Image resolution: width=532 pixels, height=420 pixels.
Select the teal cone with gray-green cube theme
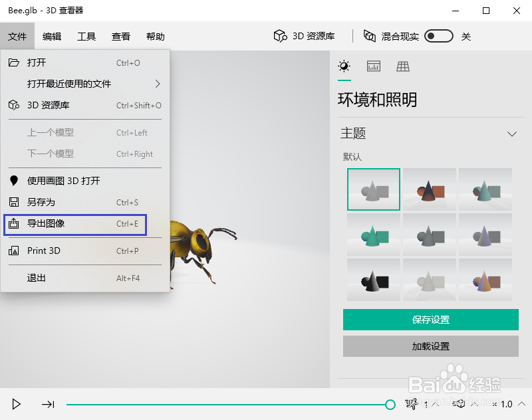pos(485,189)
